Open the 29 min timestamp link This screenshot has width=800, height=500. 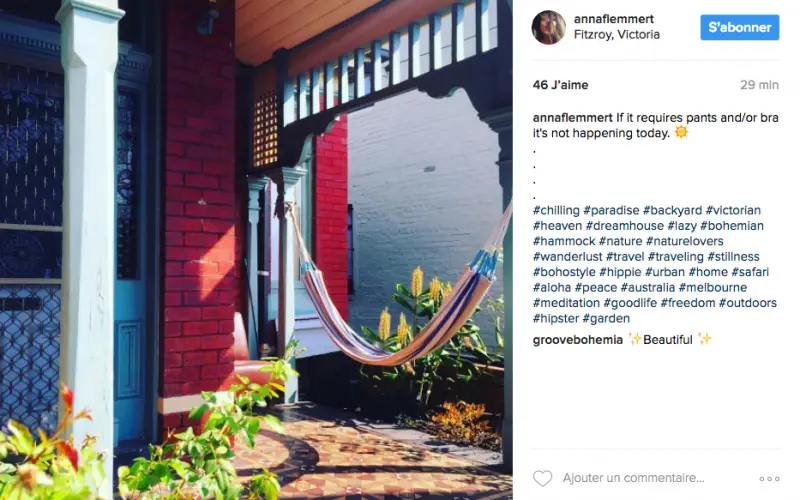click(759, 85)
